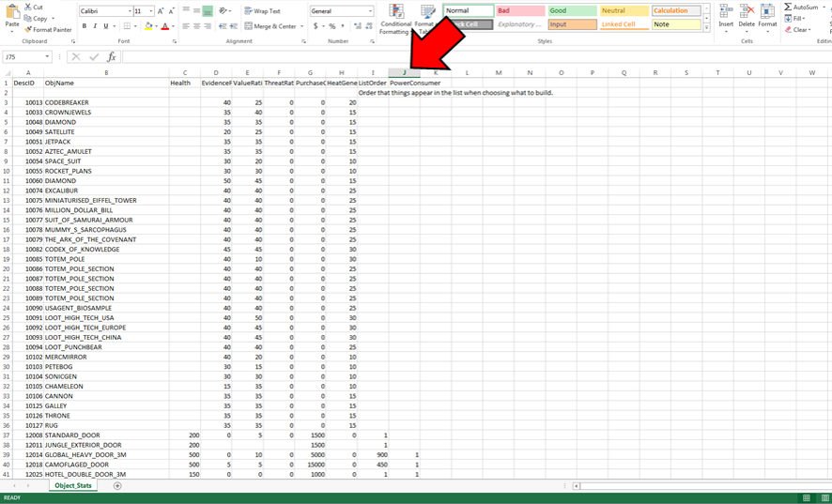Open Font dialog launcher arrow
This screenshot has width=832, height=504.
(175, 41)
